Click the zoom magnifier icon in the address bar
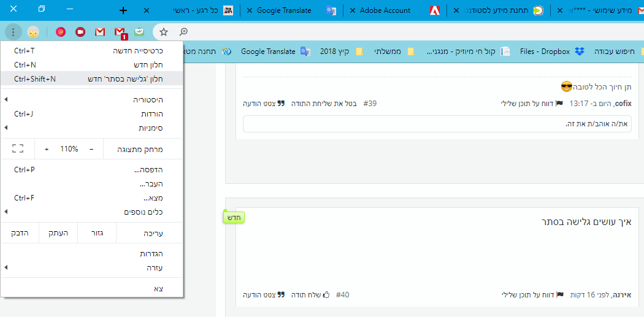 [x=183, y=32]
